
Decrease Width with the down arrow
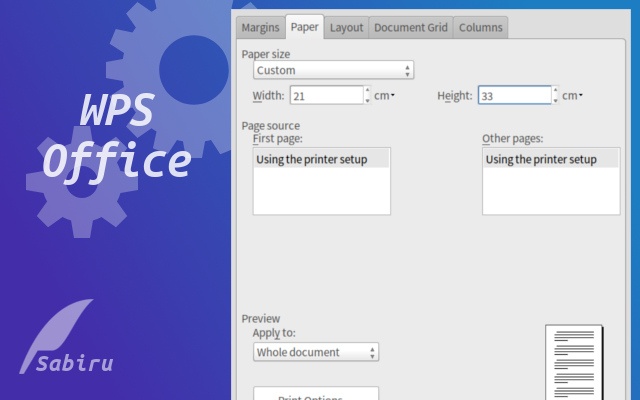tap(367, 100)
